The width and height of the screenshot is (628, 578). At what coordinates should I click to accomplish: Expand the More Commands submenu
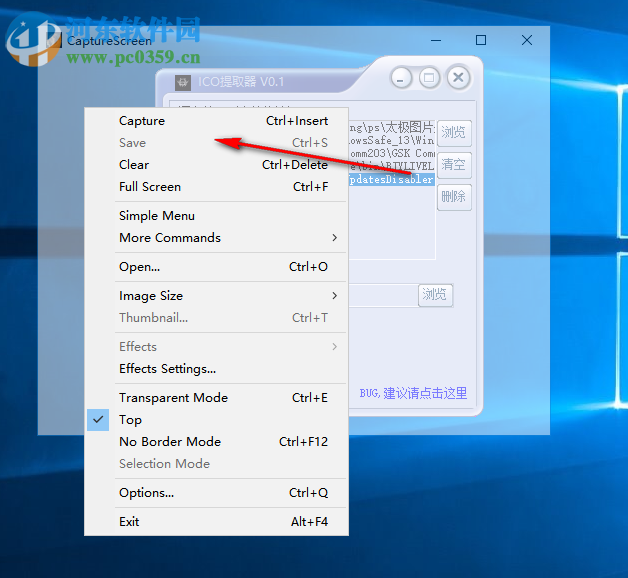click(216, 238)
